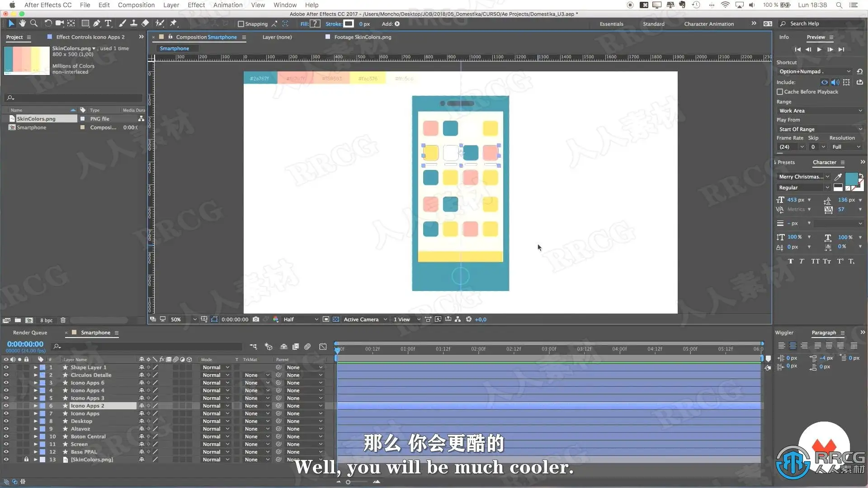Select SkinColors.png in the Project panel
The width and height of the screenshot is (868, 488).
point(36,119)
